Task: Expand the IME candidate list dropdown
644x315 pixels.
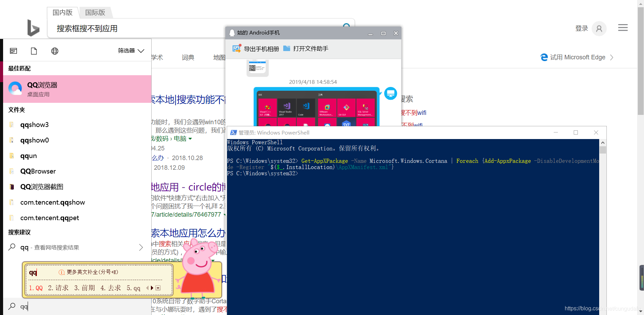Action: click(158, 288)
